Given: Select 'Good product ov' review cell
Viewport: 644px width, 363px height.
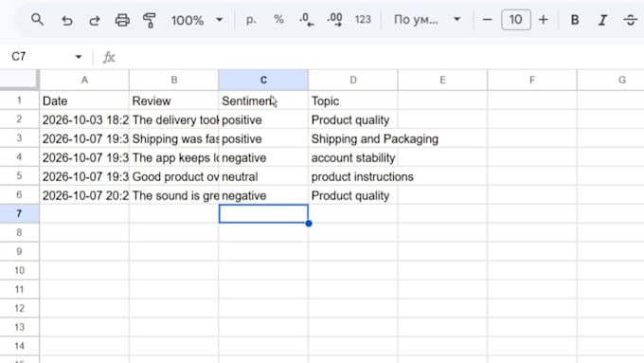Looking at the screenshot, I should coord(173,176).
